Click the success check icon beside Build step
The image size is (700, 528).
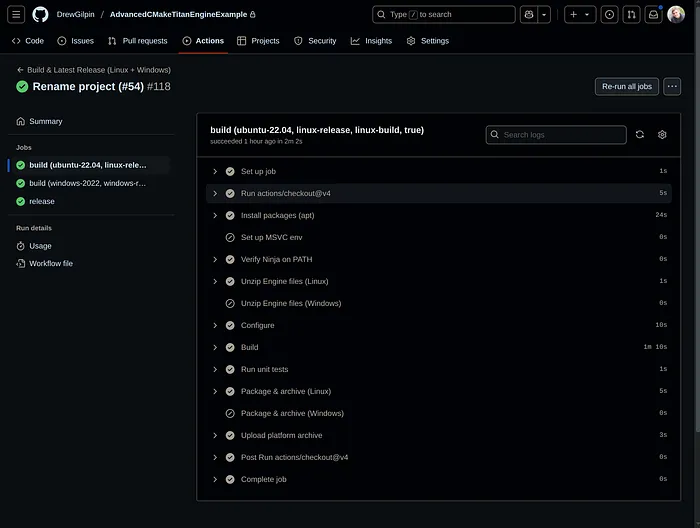coord(230,347)
